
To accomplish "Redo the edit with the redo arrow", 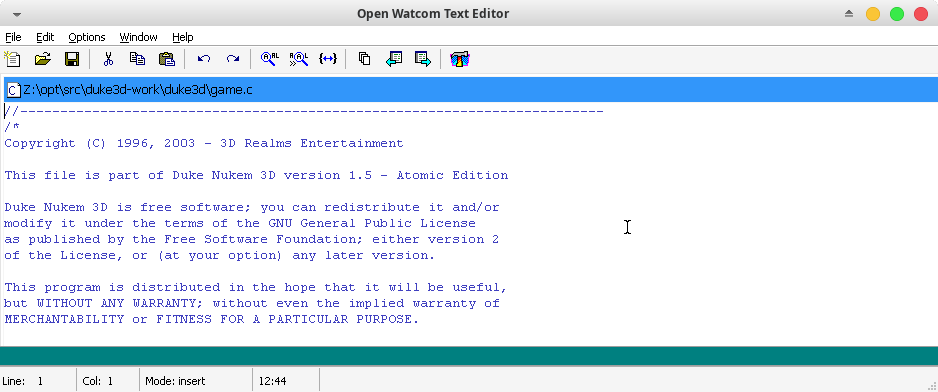I will [x=233, y=59].
